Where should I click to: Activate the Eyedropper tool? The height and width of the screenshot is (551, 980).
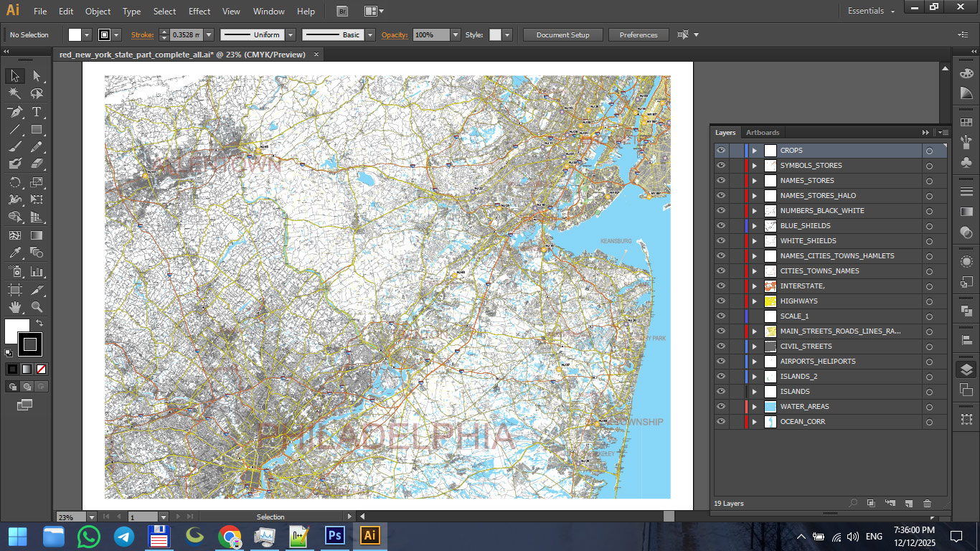[14, 253]
